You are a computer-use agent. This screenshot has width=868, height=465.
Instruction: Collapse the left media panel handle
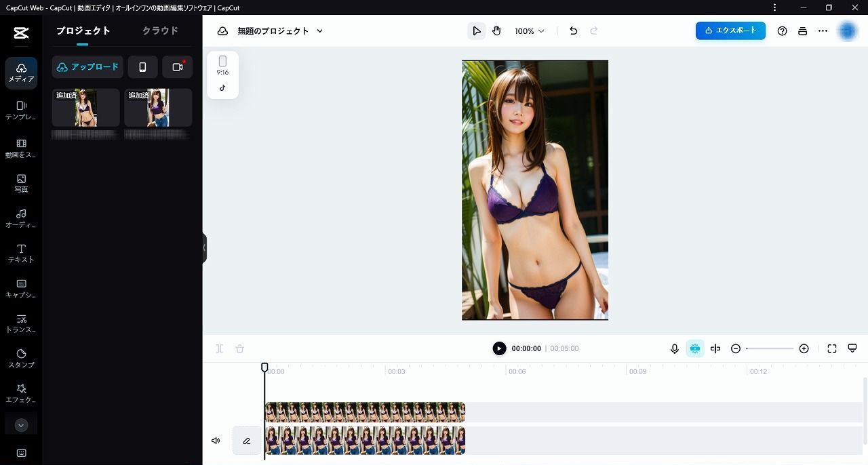(x=204, y=248)
